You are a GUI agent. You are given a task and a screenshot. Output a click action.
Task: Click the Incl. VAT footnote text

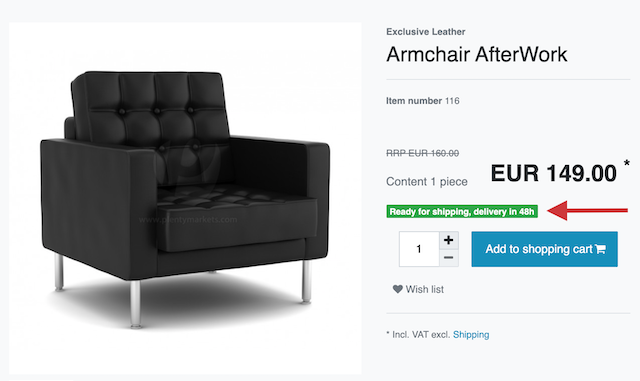[x=418, y=334]
